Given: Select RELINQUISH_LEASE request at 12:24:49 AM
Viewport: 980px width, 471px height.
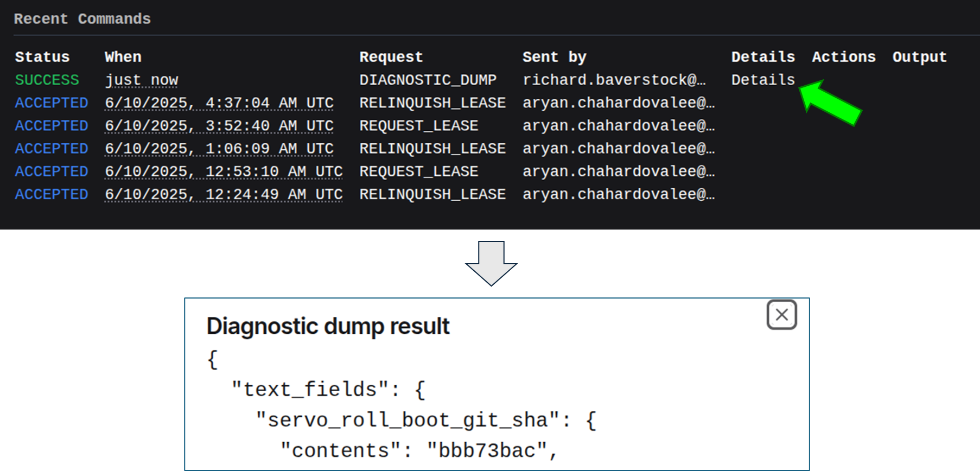Looking at the screenshot, I should tap(432, 194).
